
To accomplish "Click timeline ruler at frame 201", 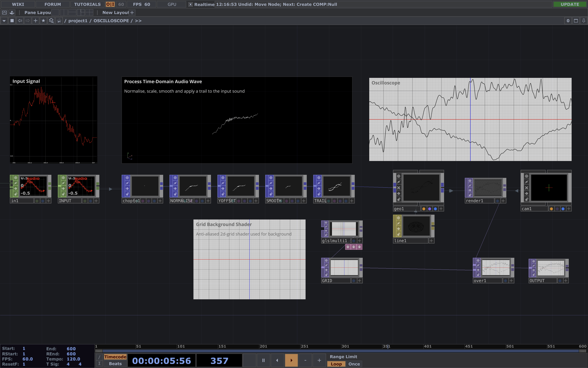I will click(263, 346).
